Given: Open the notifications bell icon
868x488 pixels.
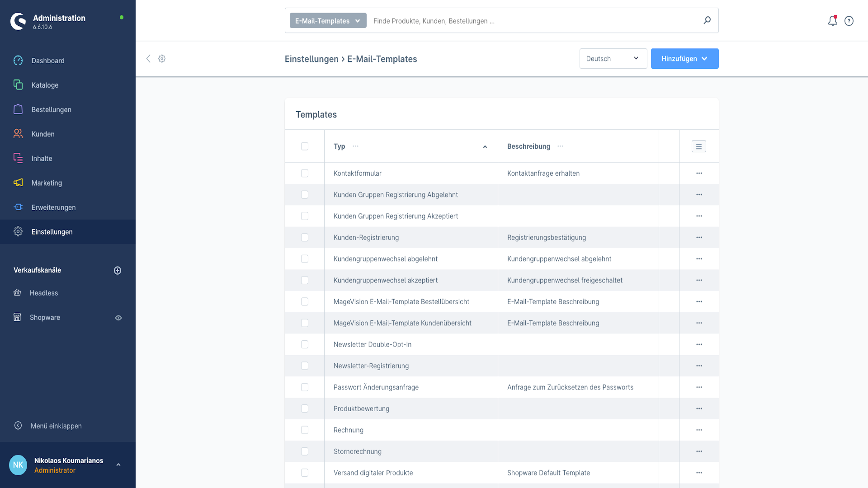Looking at the screenshot, I should click(x=832, y=21).
